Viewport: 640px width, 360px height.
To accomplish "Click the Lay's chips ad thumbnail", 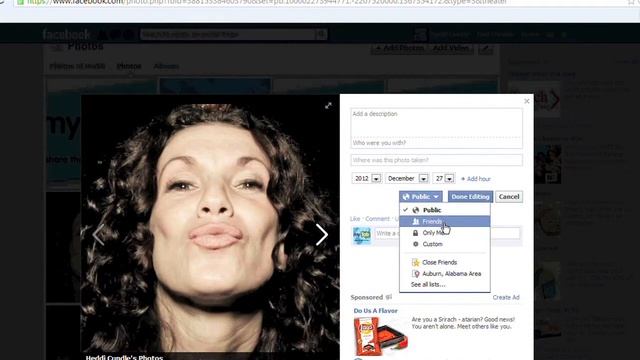I will click(380, 336).
